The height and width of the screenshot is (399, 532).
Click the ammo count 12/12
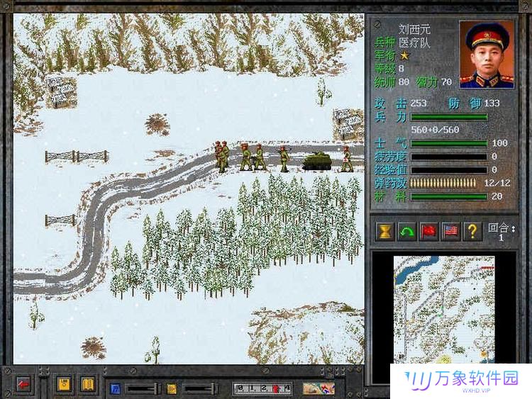click(x=497, y=183)
